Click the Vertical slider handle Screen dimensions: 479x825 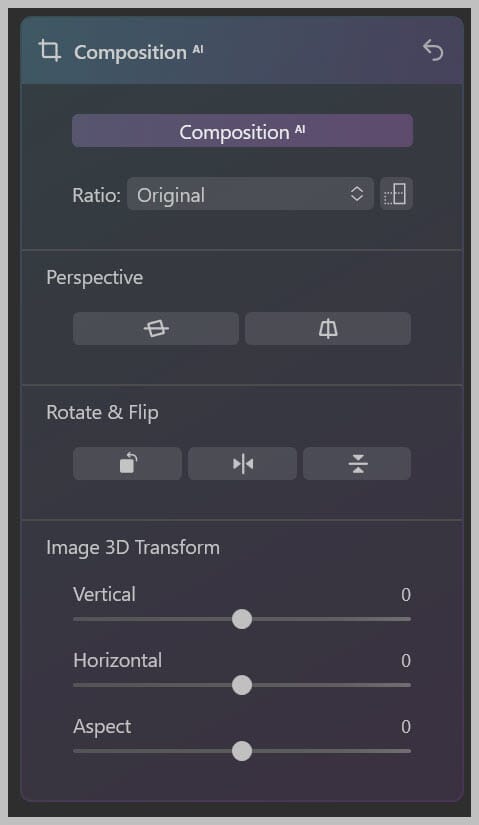click(x=242, y=619)
